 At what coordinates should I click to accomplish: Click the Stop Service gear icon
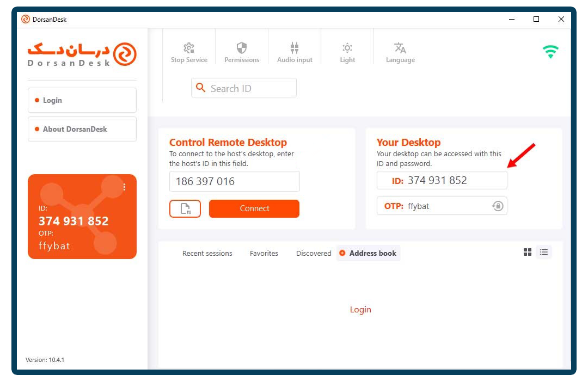[x=188, y=48]
